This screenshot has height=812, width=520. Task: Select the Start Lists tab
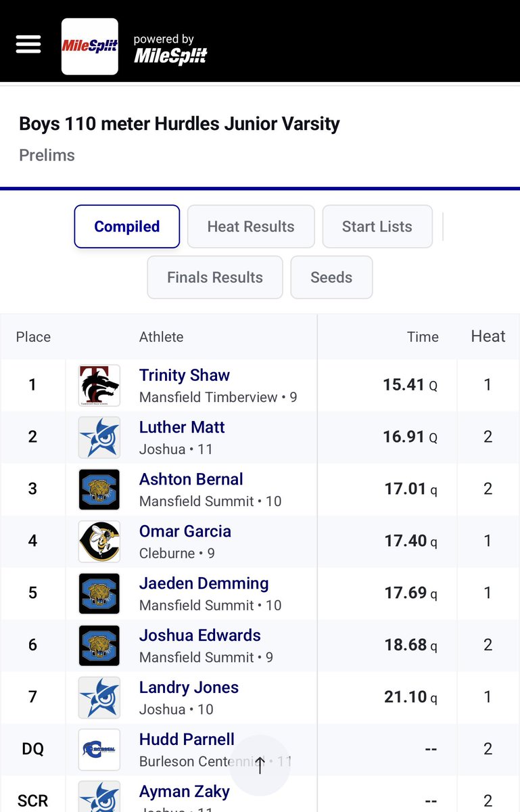tap(377, 227)
